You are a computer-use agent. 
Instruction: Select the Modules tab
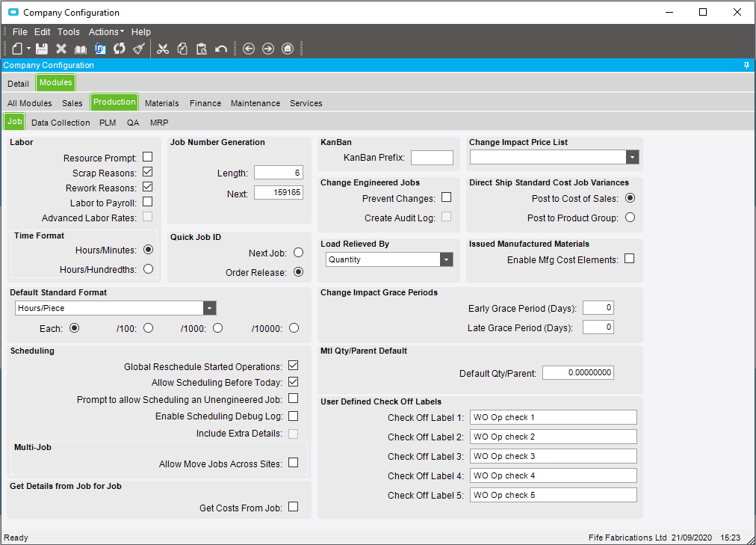click(x=55, y=82)
